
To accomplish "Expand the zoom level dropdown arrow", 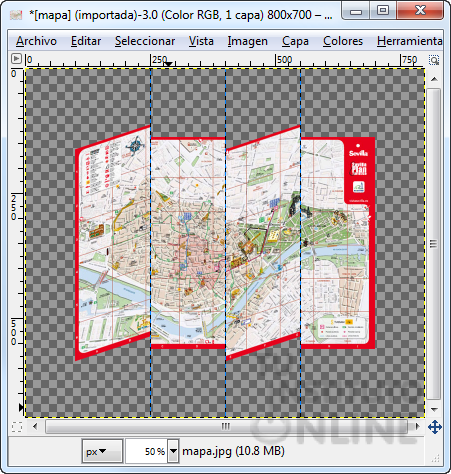I will pyautogui.click(x=173, y=451).
